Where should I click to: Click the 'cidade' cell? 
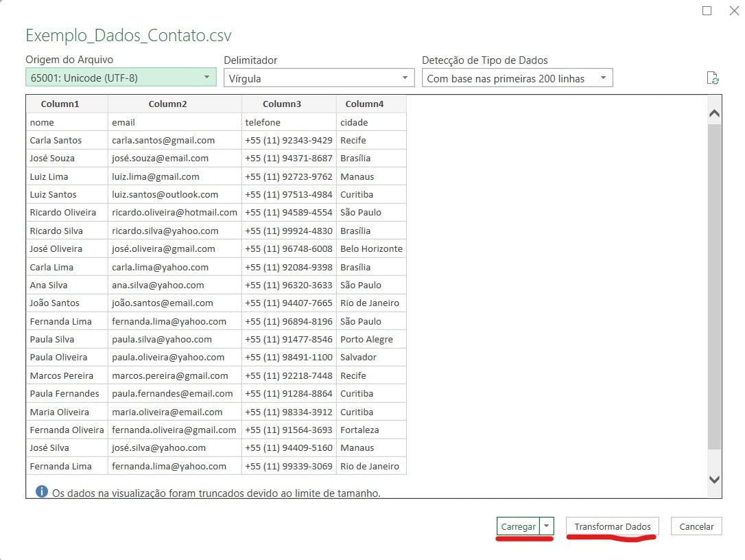coord(371,122)
